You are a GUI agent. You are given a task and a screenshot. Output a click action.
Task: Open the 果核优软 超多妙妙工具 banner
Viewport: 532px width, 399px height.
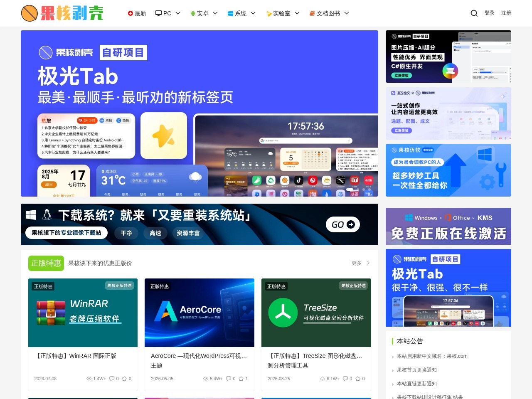[448, 170]
